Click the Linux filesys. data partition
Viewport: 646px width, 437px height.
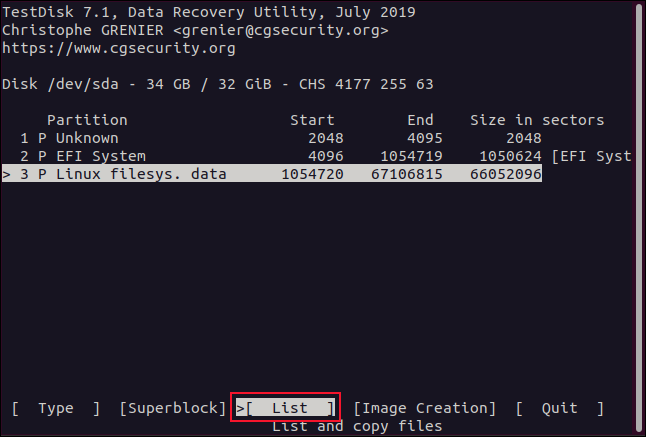[x=140, y=174]
